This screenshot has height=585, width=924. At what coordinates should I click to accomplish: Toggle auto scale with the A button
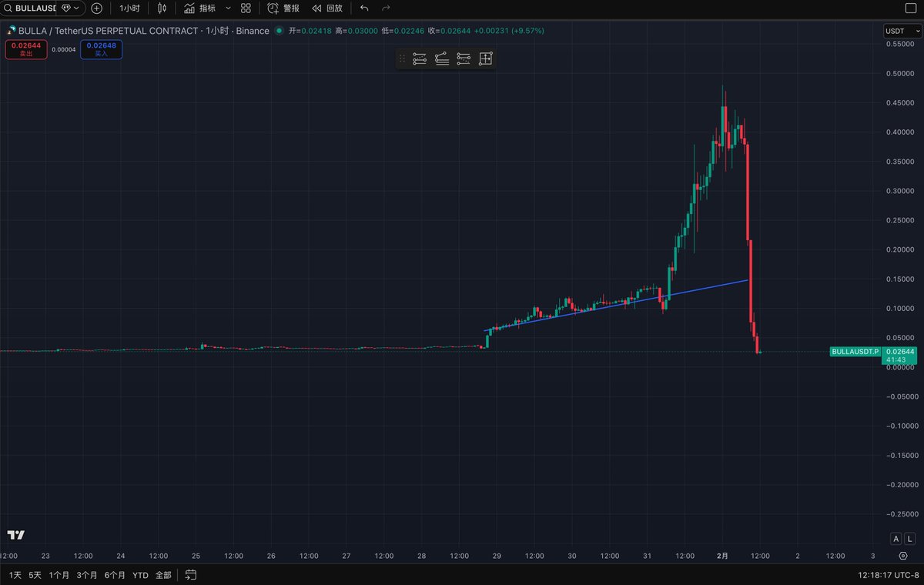896,539
